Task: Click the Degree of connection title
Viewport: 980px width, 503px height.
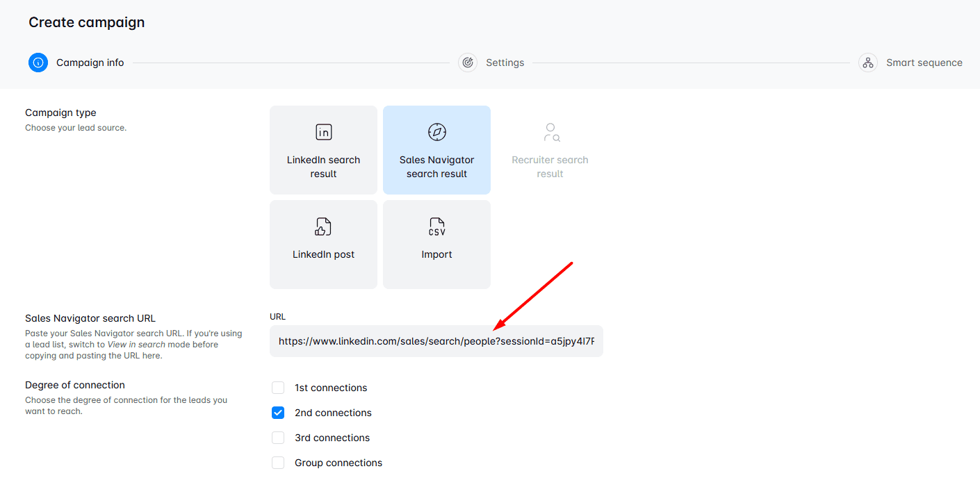Action: [75, 385]
